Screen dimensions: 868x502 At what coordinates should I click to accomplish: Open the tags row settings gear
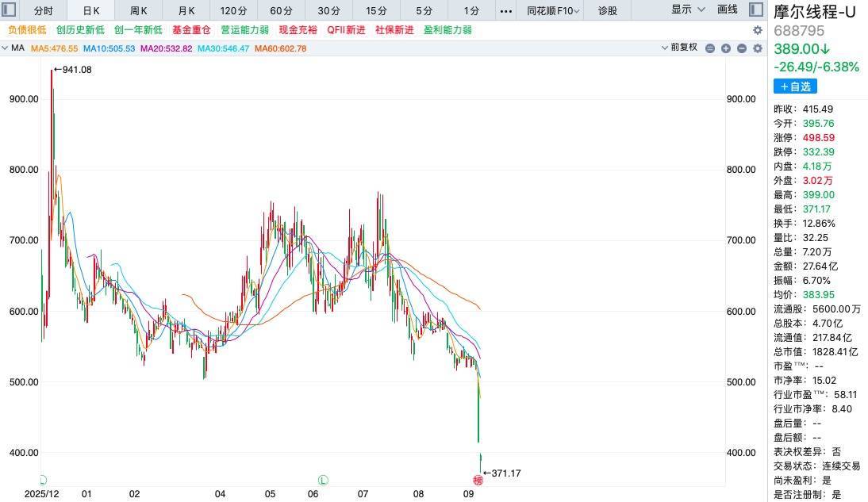(757, 30)
